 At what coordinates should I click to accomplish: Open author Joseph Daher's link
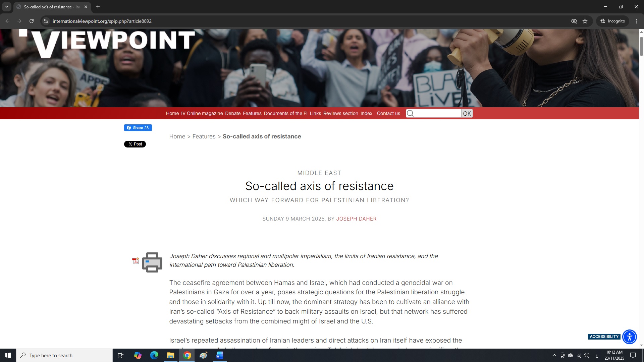356,219
